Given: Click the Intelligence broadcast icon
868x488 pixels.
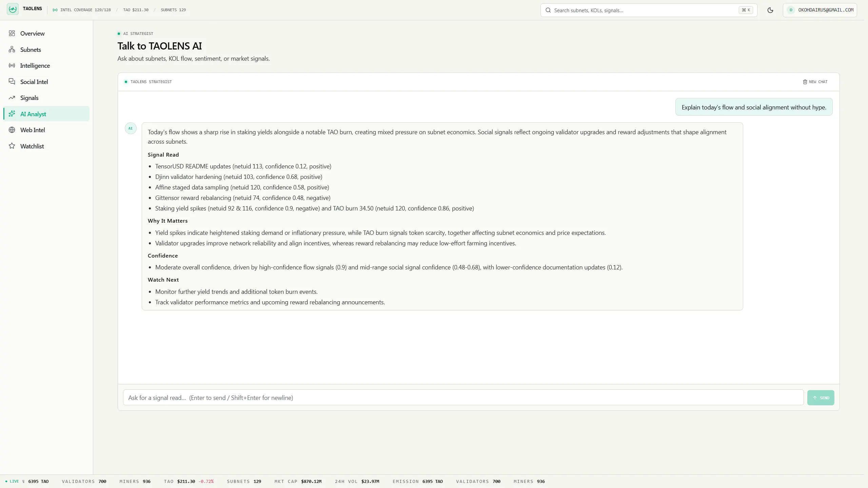Looking at the screenshot, I should click(12, 65).
